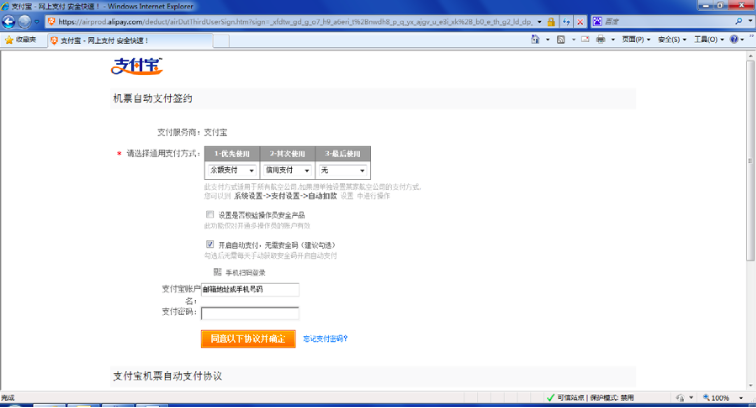Click the page vertical scrollbar thumb

click(x=750, y=161)
